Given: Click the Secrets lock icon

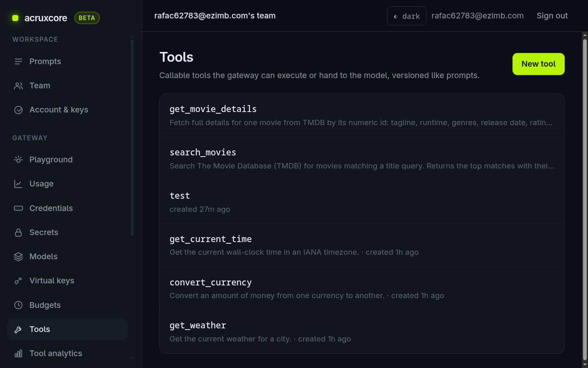Looking at the screenshot, I should click(18, 232).
